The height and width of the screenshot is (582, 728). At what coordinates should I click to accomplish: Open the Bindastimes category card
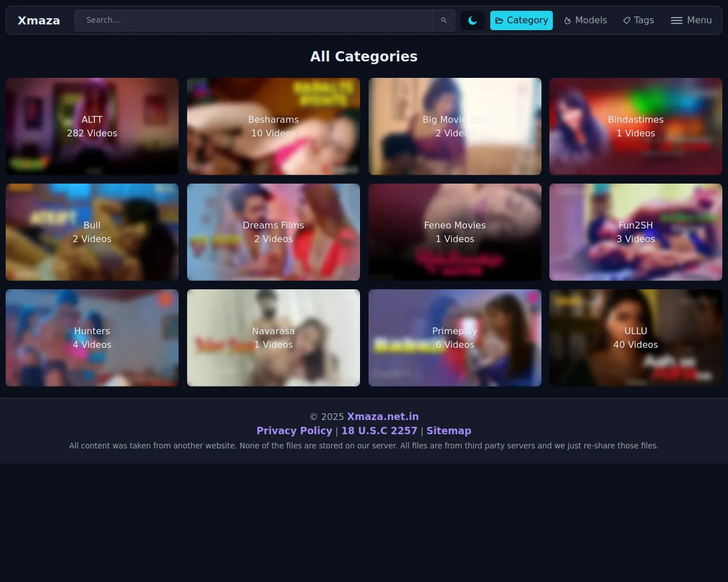636,126
